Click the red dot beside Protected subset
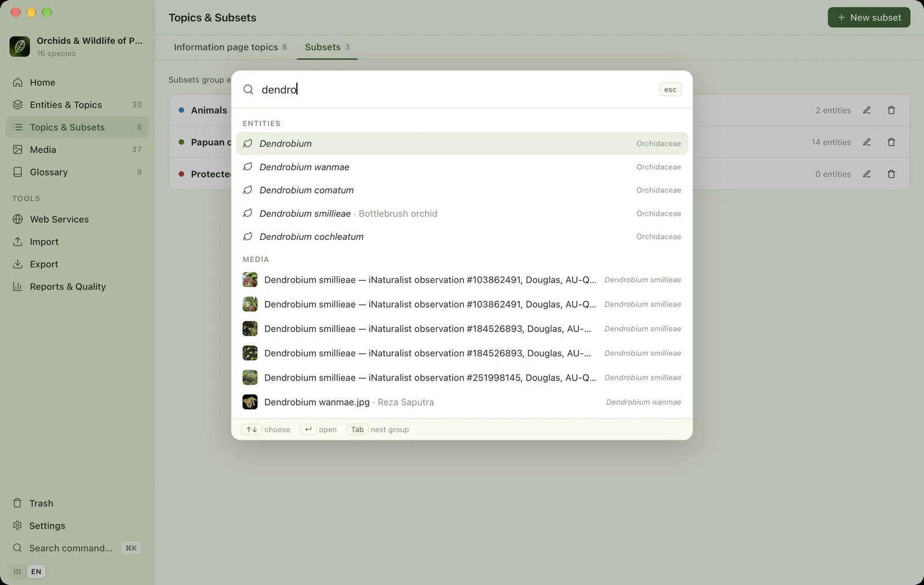 (x=181, y=174)
